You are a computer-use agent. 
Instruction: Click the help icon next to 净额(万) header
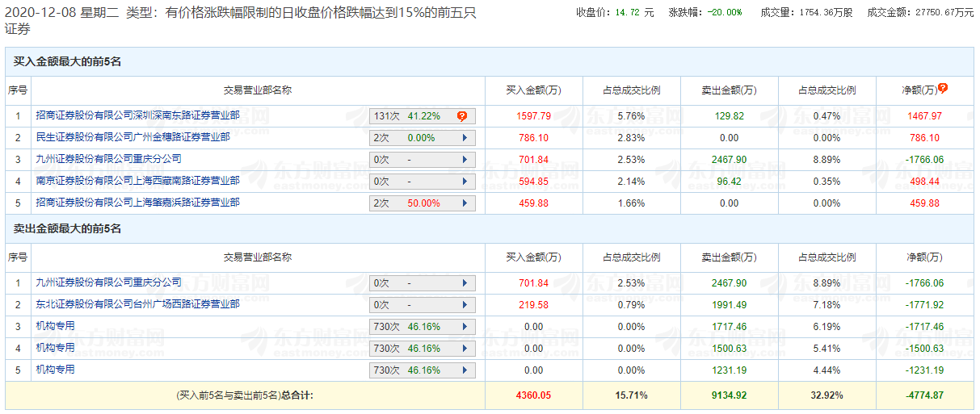pos(942,89)
